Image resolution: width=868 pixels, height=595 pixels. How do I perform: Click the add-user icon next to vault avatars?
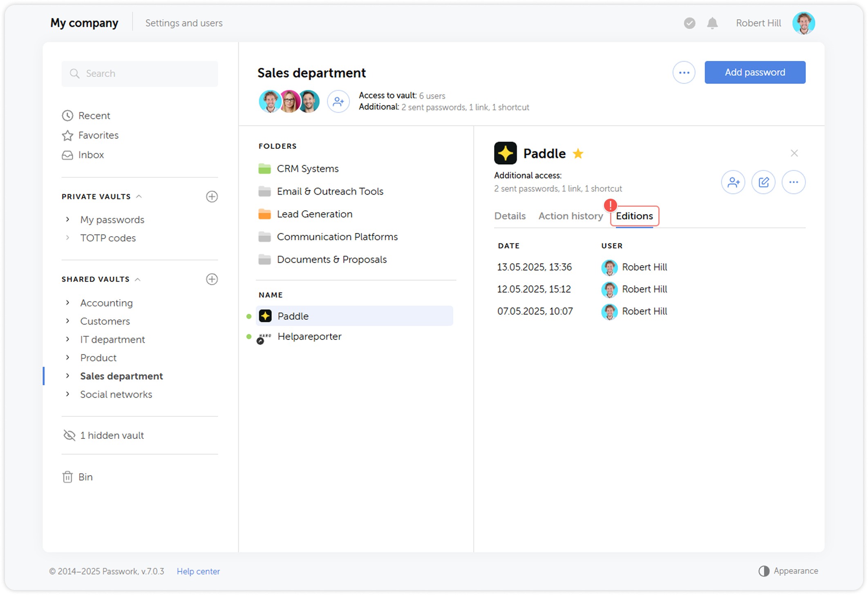coord(338,101)
